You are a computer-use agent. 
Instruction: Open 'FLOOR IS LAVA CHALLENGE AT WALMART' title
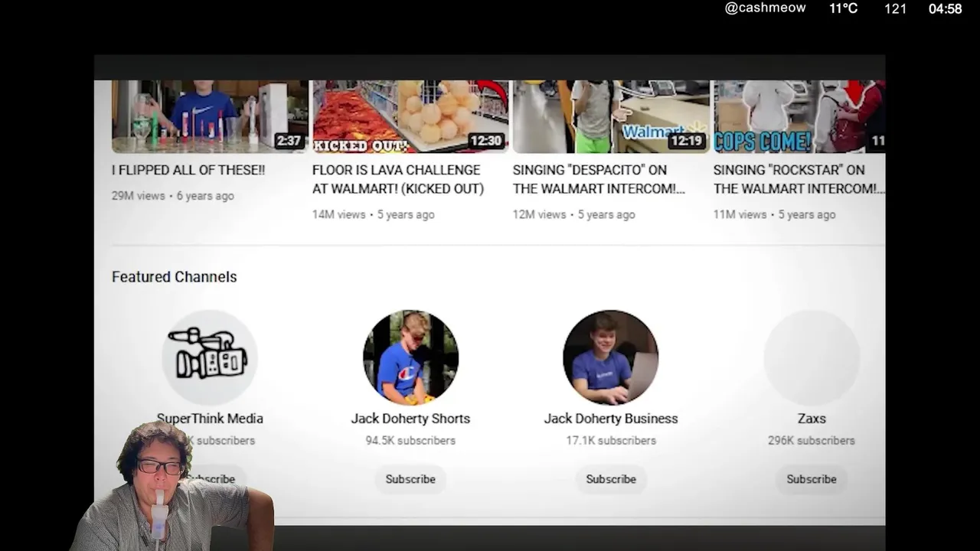tap(398, 179)
